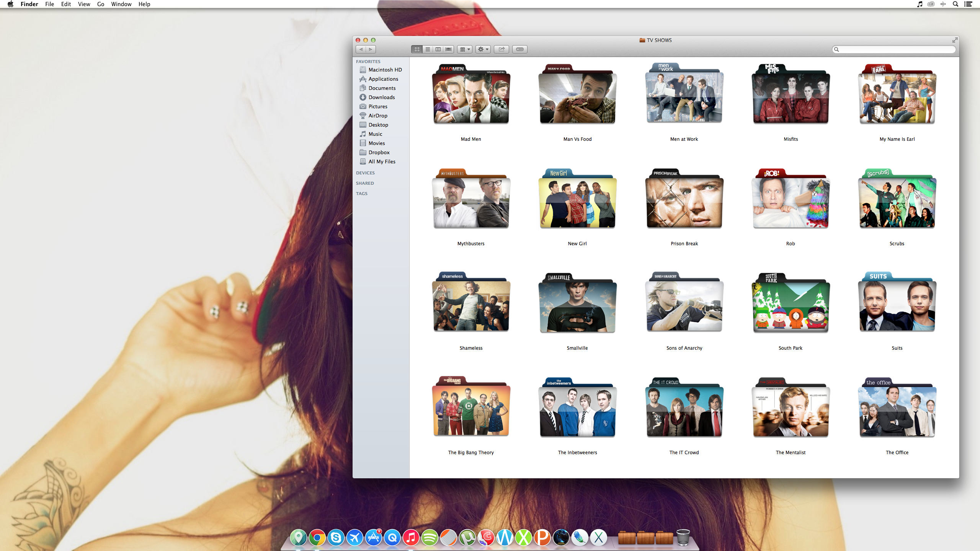Open the Go menu
The height and width of the screenshot is (551, 980).
click(x=101, y=4)
